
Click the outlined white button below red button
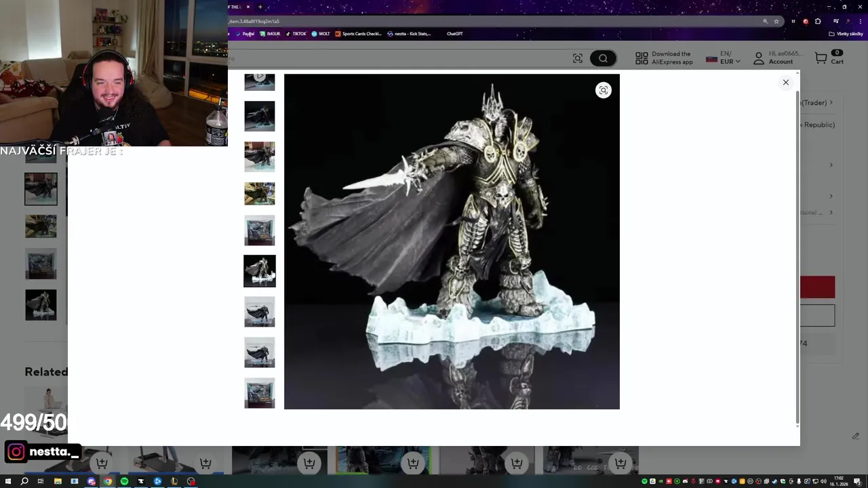pyautogui.click(x=817, y=315)
